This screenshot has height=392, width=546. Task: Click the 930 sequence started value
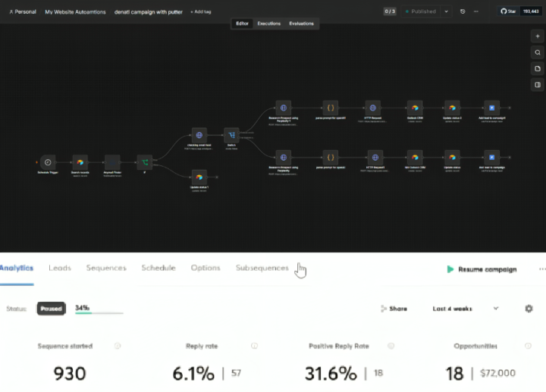(70, 374)
